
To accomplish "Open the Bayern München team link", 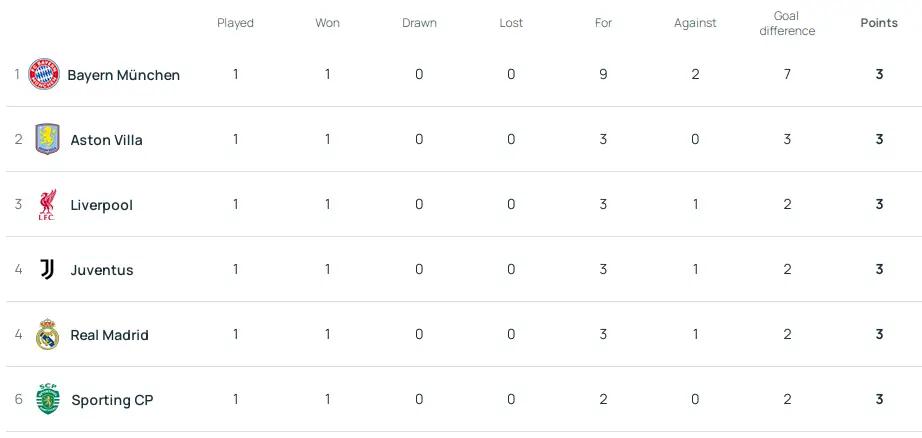I will point(123,75).
